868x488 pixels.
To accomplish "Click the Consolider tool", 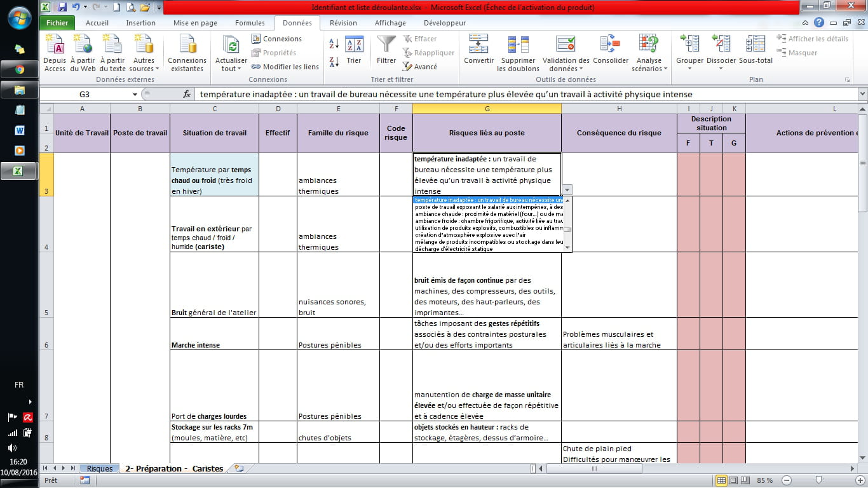I will click(611, 50).
